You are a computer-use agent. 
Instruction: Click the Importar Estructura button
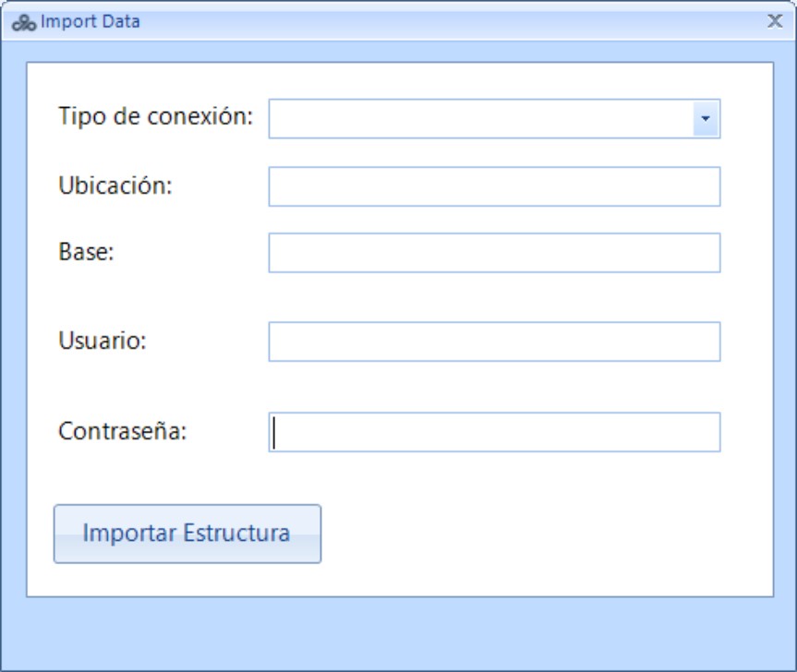pyautogui.click(x=187, y=534)
